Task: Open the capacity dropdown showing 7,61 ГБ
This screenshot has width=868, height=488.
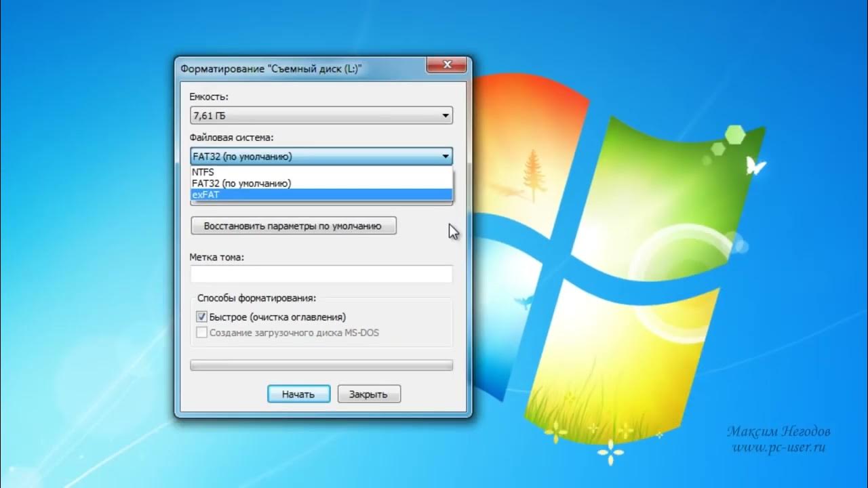Action: tap(321, 116)
